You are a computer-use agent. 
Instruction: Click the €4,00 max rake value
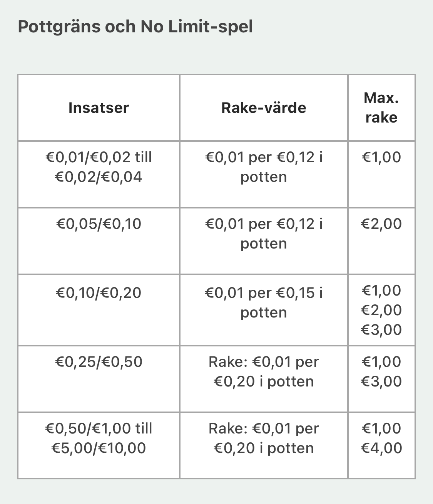coord(381,448)
